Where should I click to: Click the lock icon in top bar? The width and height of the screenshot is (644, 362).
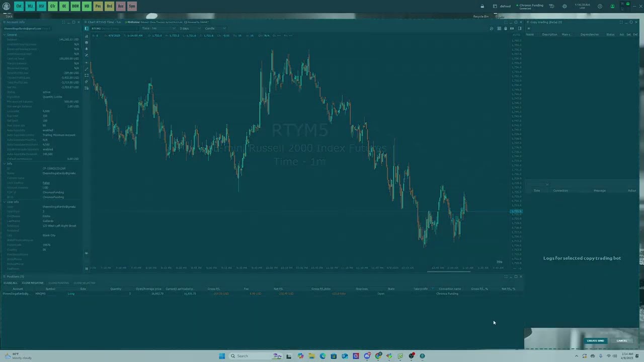(x=482, y=6)
